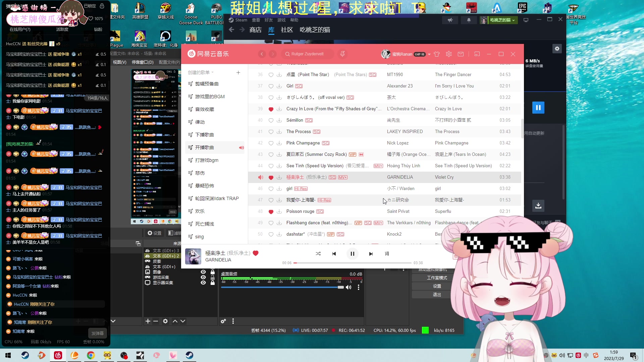Screen dimensions: 644x362
Task: Open Steam 社区 tab
Action: pyautogui.click(x=287, y=30)
